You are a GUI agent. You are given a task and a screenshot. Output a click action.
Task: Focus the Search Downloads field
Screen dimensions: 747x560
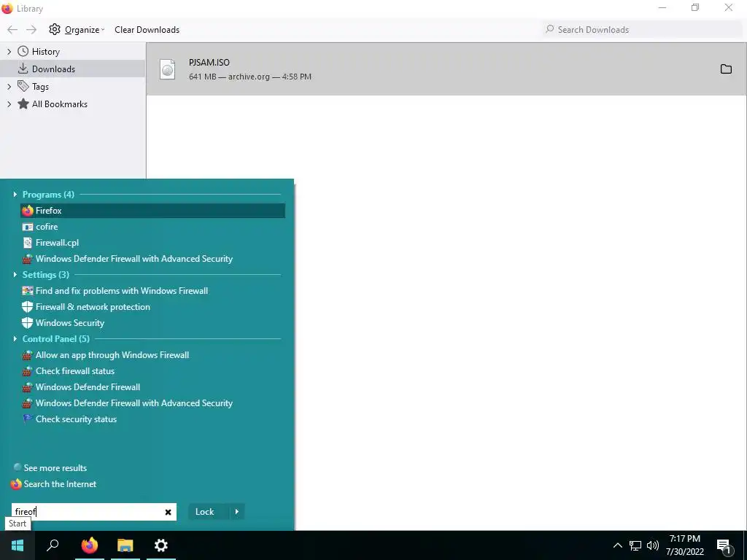coord(642,29)
